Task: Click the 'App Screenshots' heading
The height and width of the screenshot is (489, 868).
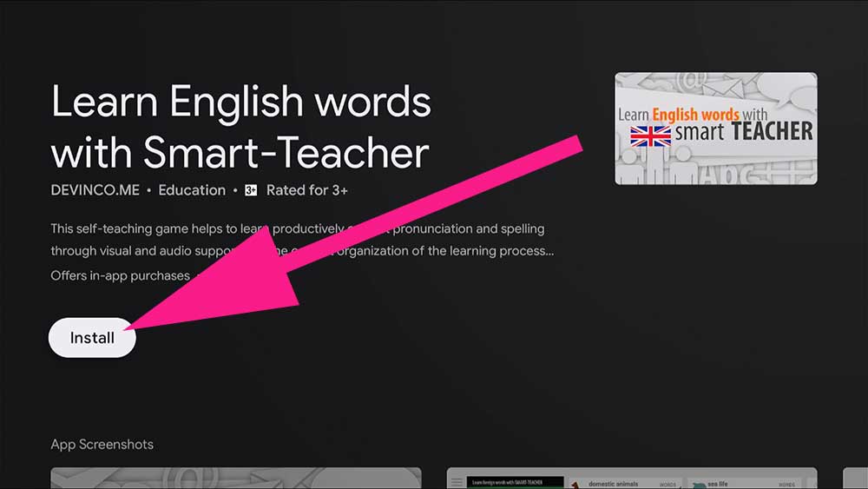Action: coord(102,444)
